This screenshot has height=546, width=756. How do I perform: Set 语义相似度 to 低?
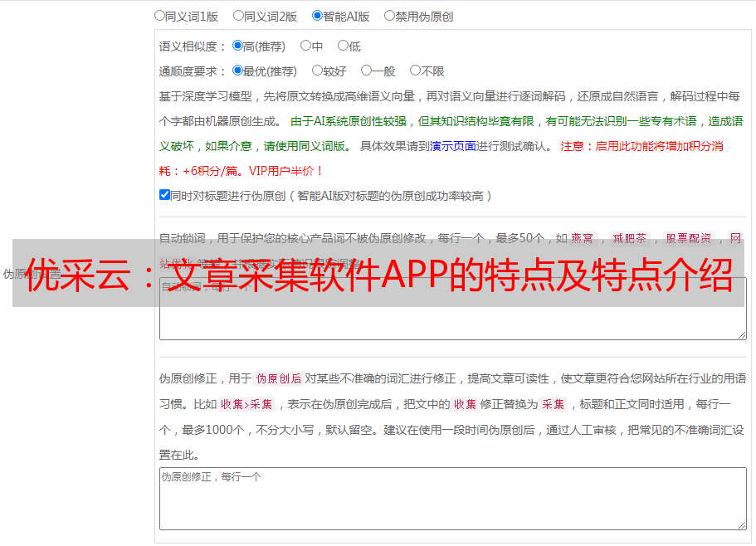point(343,46)
